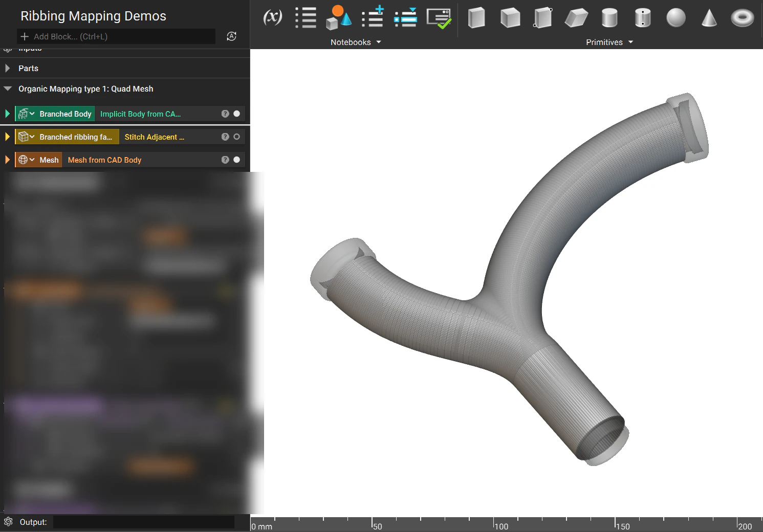The height and width of the screenshot is (532, 763).
Task: Click the 0 mm label on the ruler
Action: [x=262, y=526]
